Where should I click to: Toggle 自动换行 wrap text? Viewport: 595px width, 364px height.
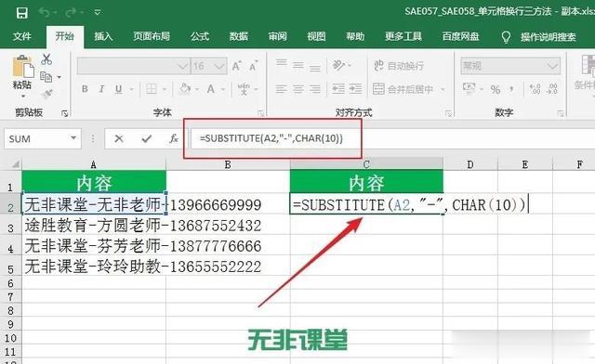pos(399,66)
